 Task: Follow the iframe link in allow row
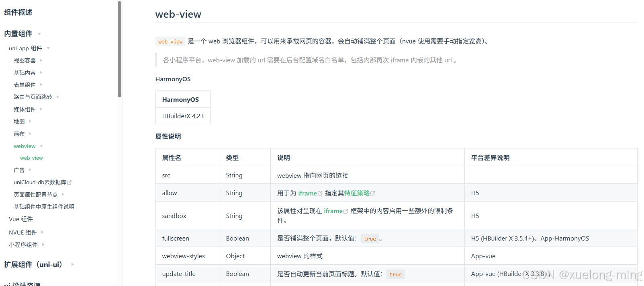coord(307,193)
